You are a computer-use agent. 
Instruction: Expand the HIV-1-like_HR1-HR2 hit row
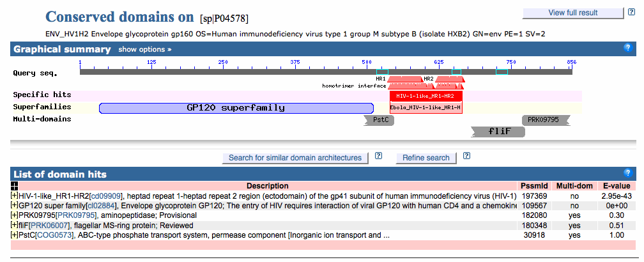15,196
